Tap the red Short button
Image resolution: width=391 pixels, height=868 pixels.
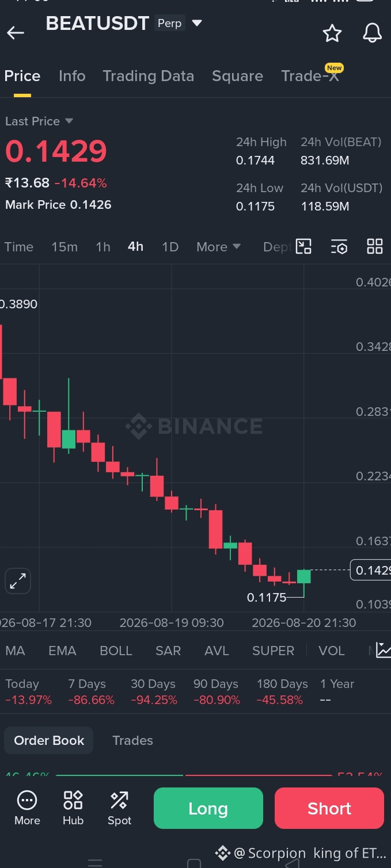point(329,808)
